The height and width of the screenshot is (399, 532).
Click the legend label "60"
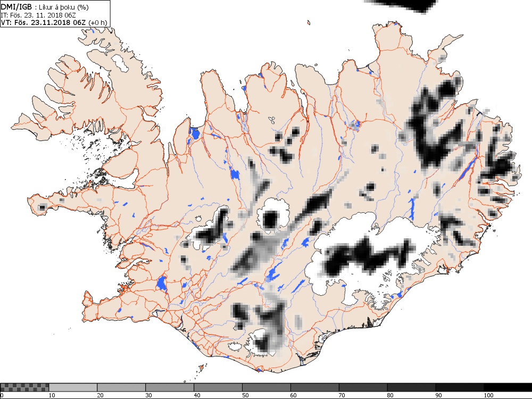click(294, 395)
